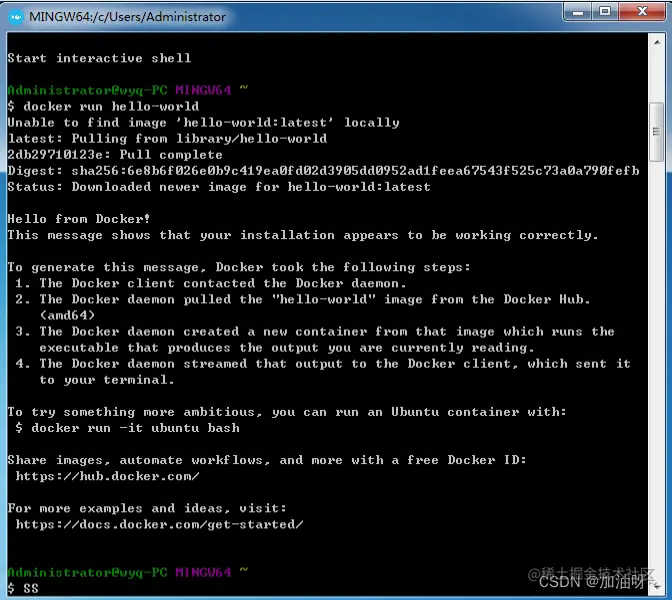Click 'latest: Pulling from library/hello-world' line
The height and width of the screenshot is (600, 672).
(168, 138)
